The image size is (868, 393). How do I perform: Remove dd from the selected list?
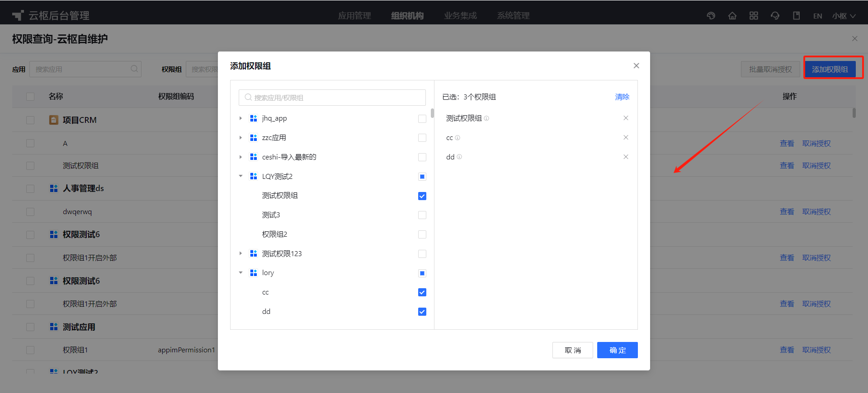point(626,157)
